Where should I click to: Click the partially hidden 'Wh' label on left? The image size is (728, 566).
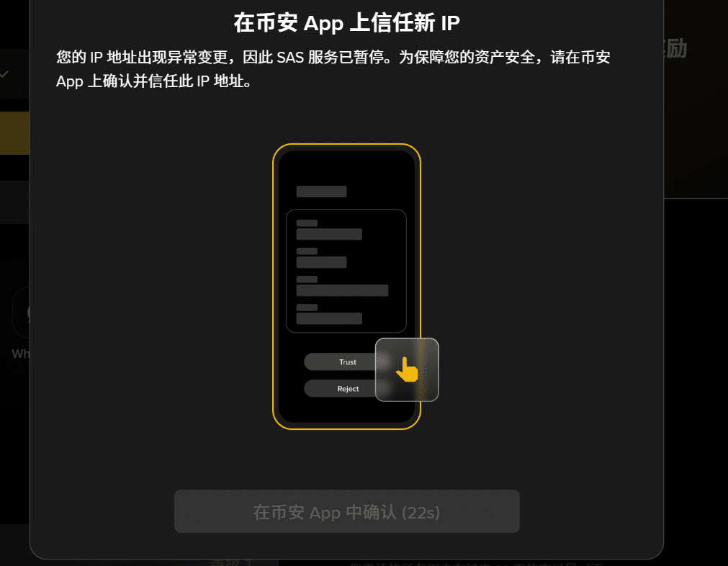click(20, 354)
